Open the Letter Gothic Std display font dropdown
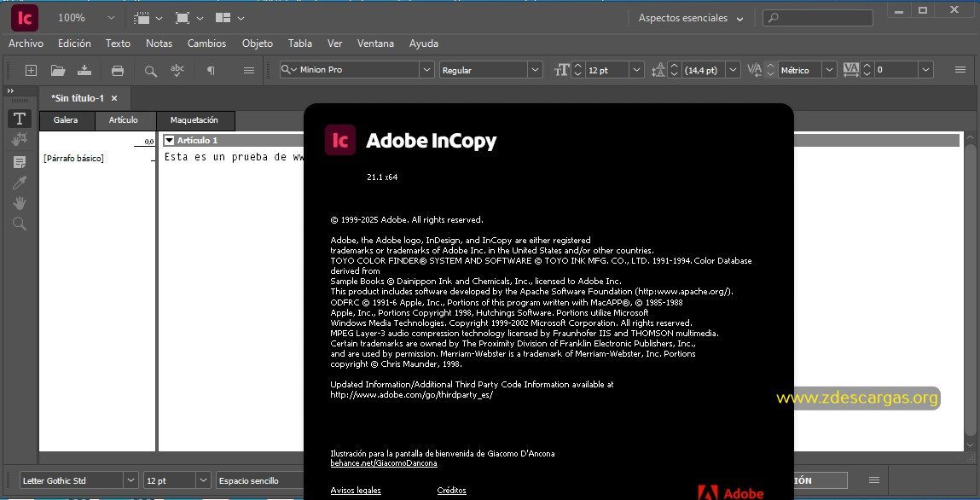 pyautogui.click(x=130, y=480)
